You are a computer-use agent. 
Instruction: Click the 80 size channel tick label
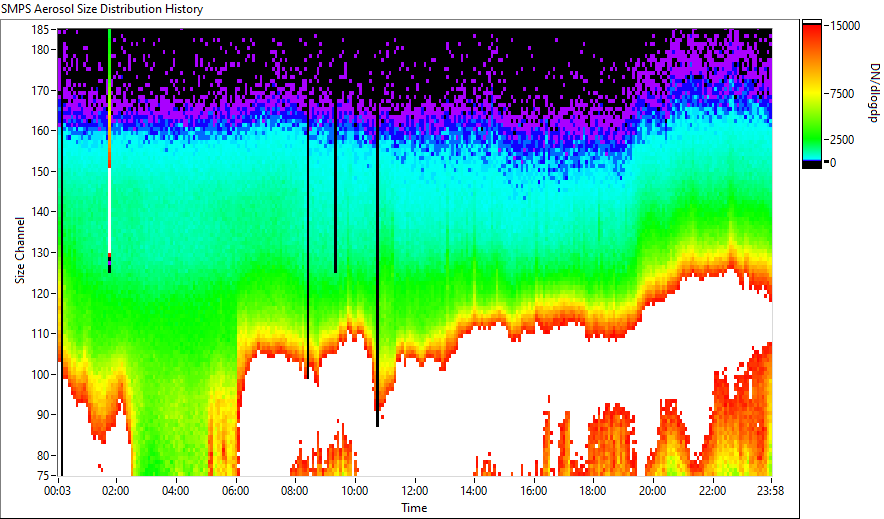coord(43,455)
